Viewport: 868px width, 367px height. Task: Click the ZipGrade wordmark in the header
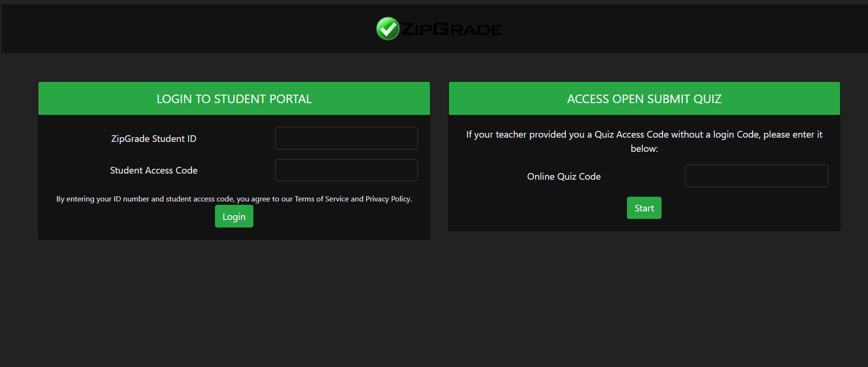click(452, 29)
